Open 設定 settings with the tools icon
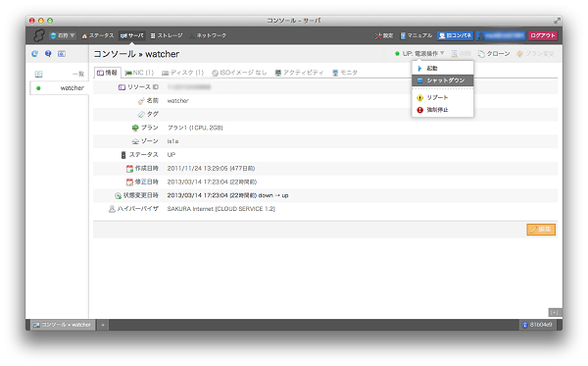This screenshot has height=366, width=588. tap(384, 35)
